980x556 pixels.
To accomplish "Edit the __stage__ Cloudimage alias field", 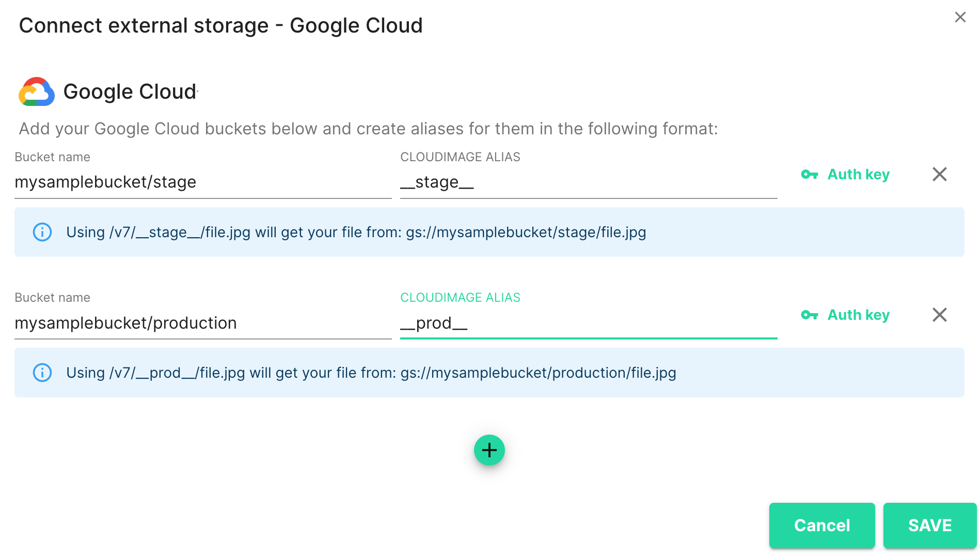I will coord(588,182).
